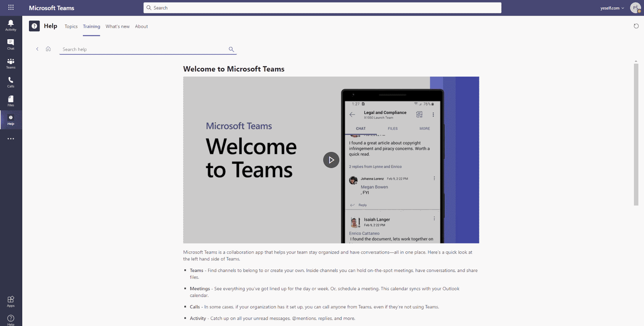Go to help home page icon

tap(48, 49)
